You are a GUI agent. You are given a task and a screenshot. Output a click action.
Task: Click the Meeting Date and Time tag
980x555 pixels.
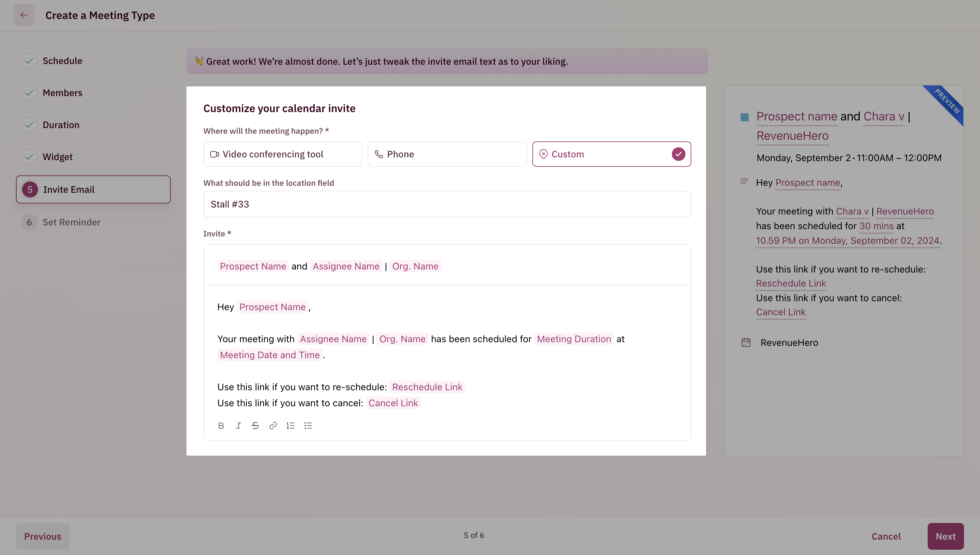click(x=270, y=355)
